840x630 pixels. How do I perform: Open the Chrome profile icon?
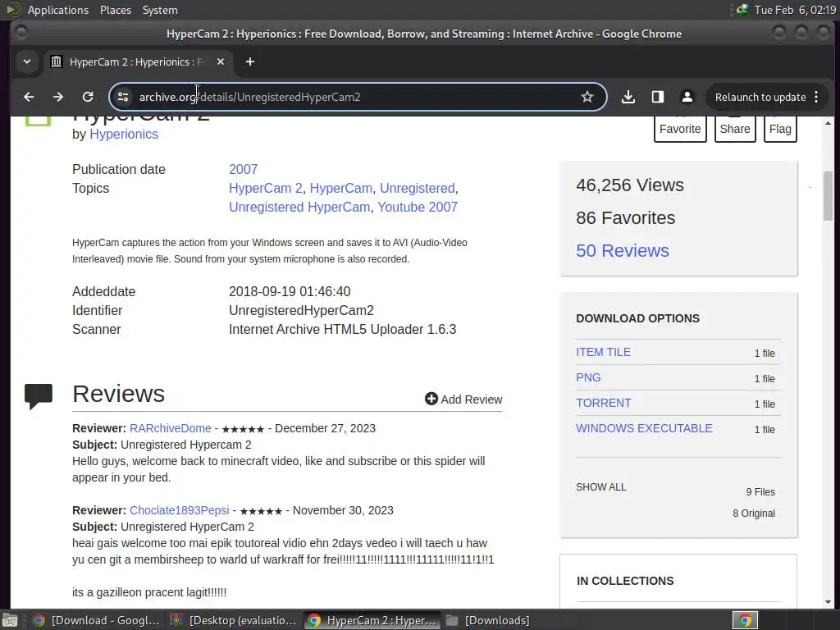pos(687,97)
